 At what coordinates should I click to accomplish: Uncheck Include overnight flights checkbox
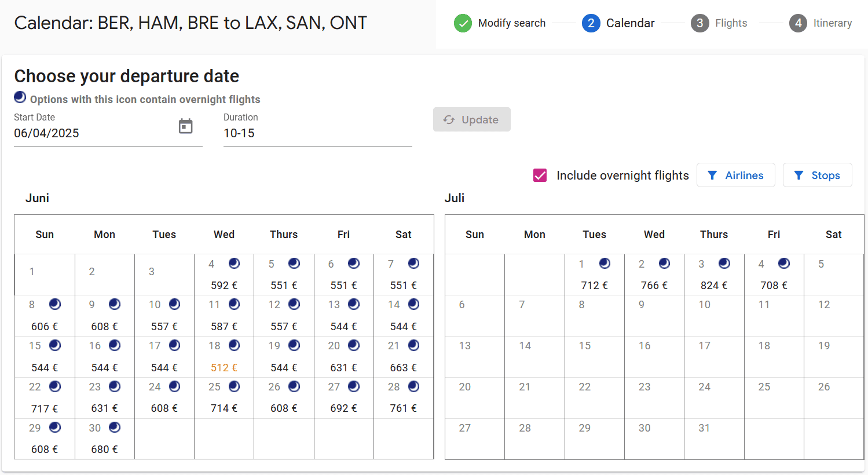pos(540,176)
